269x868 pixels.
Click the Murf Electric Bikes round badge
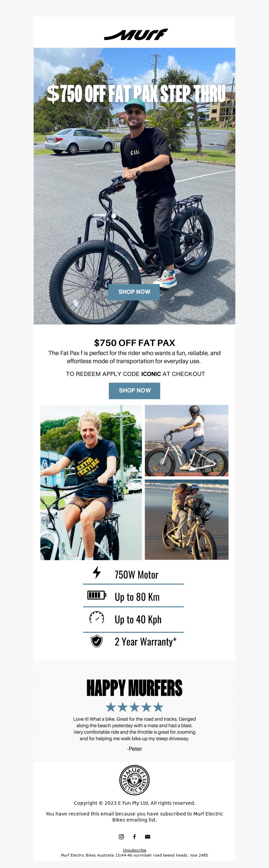click(134, 780)
